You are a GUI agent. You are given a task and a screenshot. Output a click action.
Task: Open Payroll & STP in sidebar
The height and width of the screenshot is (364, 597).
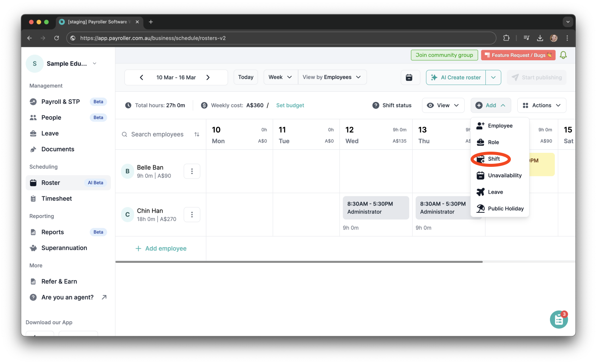tap(68, 102)
